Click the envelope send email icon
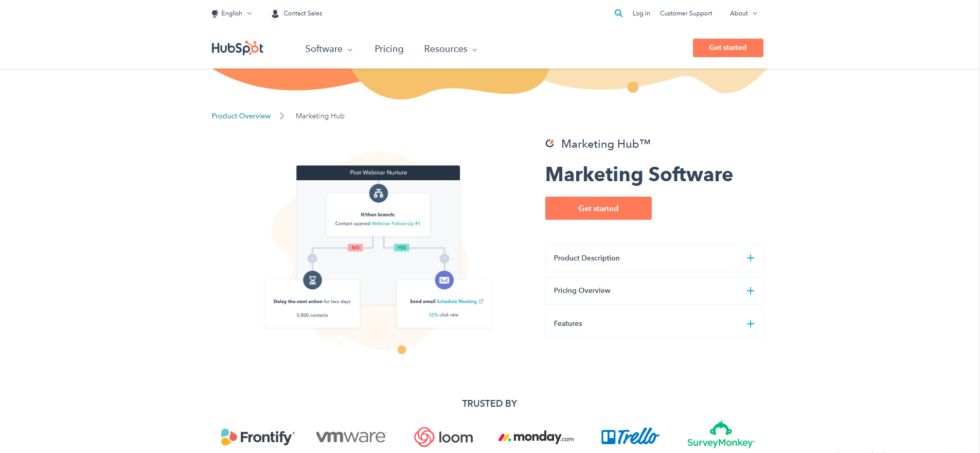This screenshot has width=980, height=453. 444,280
